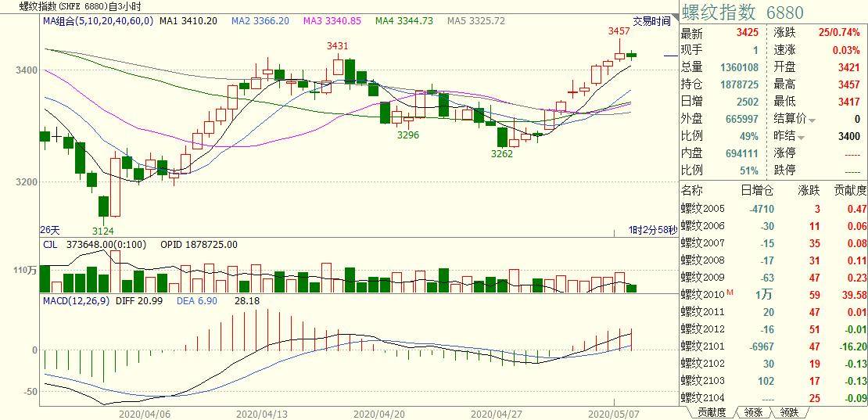
Task: Sort the table by the 贡献度 column header
Action: coord(850,191)
